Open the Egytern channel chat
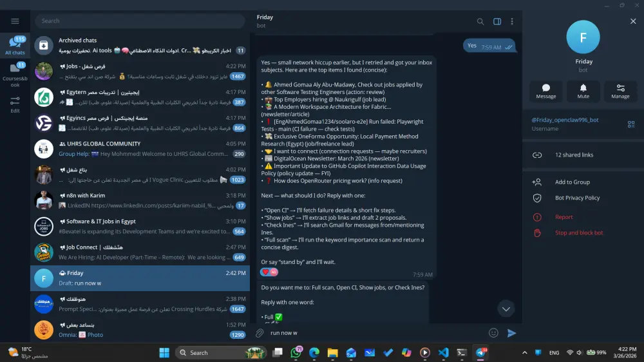 (x=140, y=97)
